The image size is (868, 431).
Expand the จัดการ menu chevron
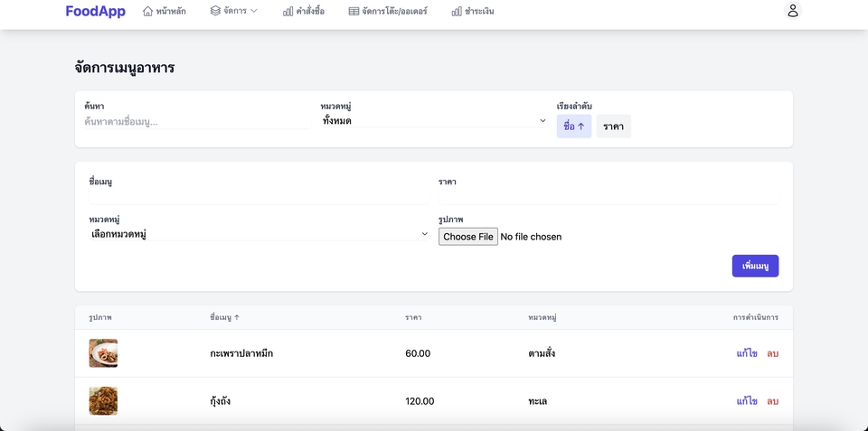coord(253,11)
